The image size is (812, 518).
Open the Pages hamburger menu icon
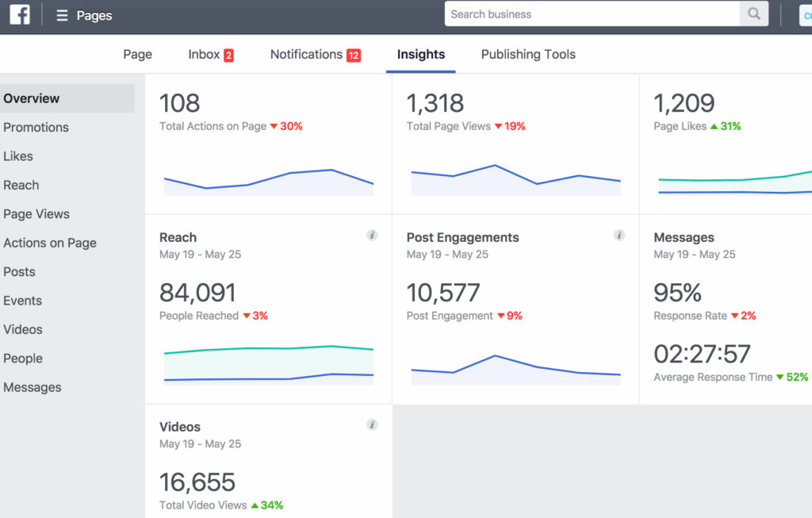coord(61,13)
